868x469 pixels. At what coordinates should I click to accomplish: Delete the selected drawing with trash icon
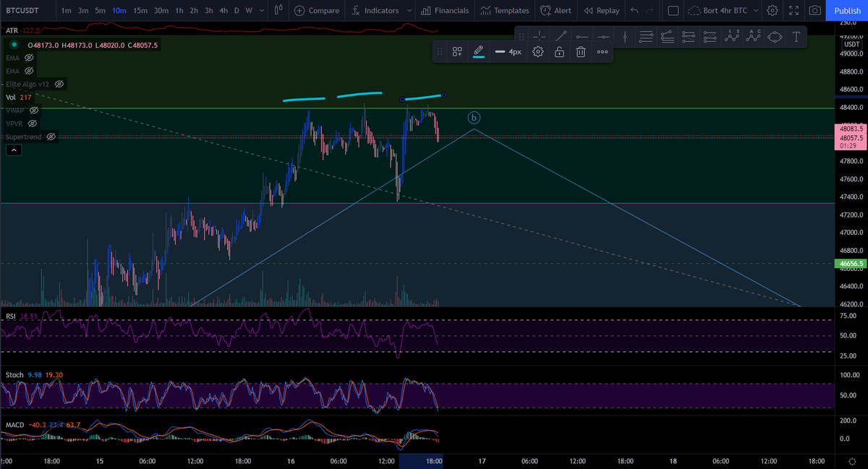coord(581,52)
